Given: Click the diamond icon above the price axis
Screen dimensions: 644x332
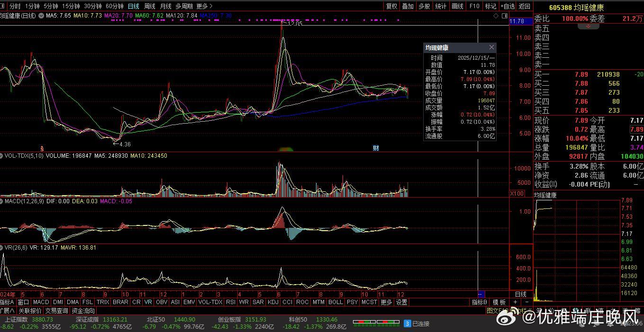Looking at the screenshot, I should point(496,16).
